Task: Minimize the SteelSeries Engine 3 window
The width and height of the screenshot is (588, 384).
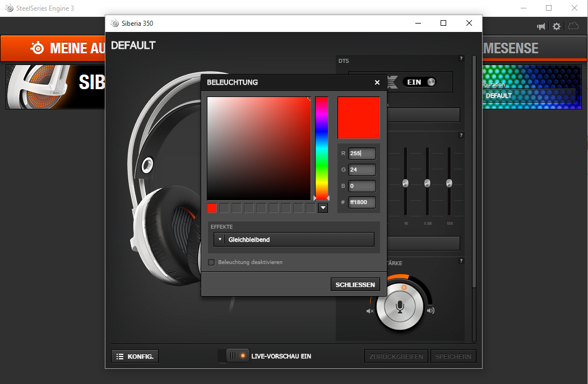Action: [x=524, y=8]
